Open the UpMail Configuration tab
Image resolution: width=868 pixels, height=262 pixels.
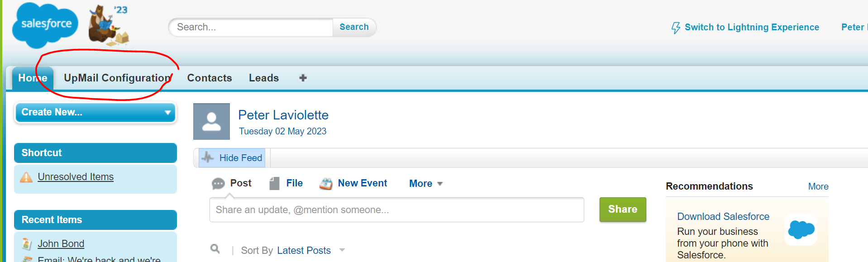pos(118,78)
